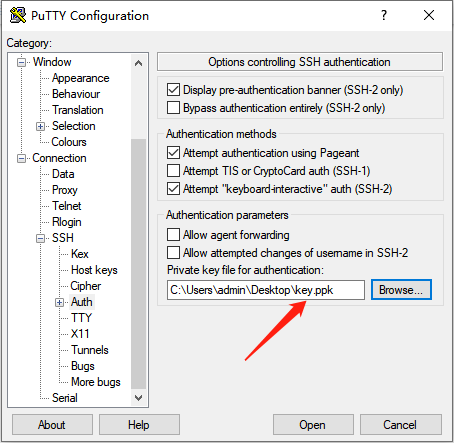Click the category list scroll-down arrow

[138, 397]
